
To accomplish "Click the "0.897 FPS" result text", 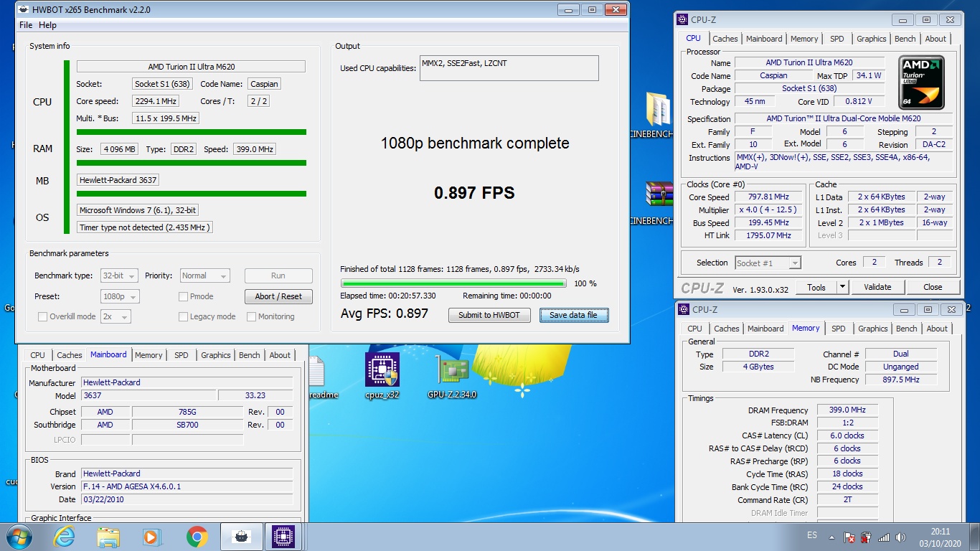I will click(x=474, y=192).
